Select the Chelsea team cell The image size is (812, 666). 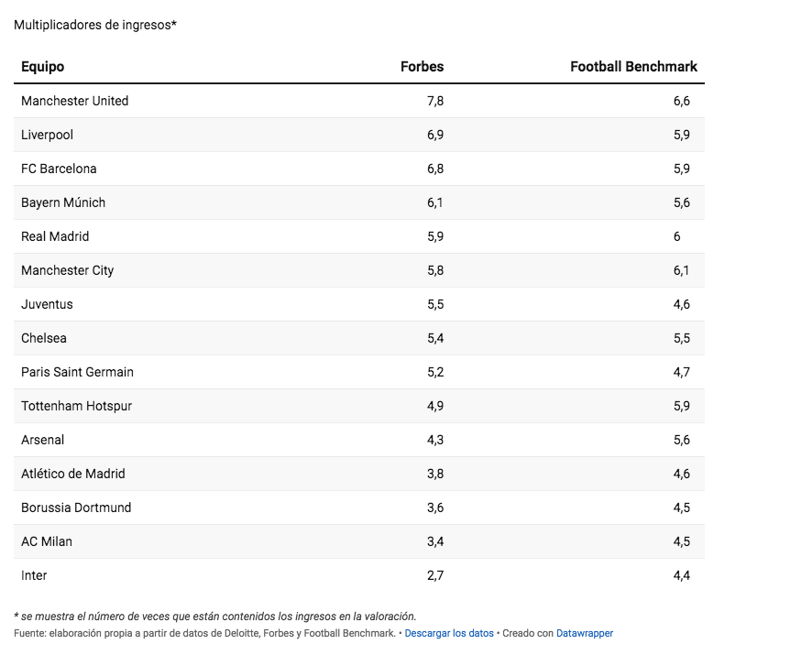point(43,338)
